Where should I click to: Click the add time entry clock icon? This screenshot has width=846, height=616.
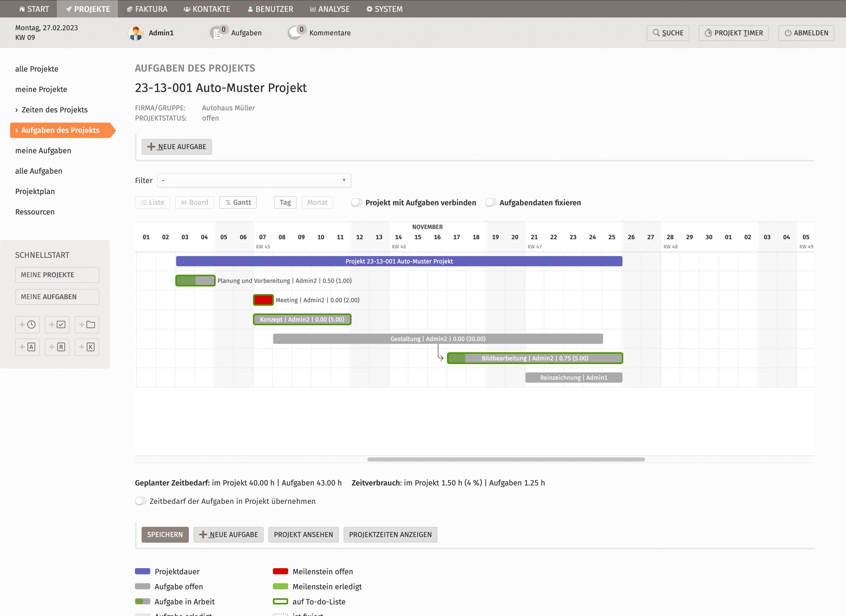click(x=27, y=325)
